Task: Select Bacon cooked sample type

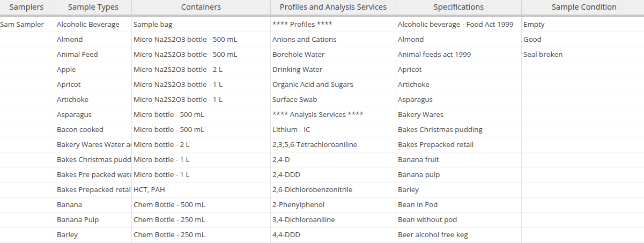Action: pyautogui.click(x=80, y=130)
